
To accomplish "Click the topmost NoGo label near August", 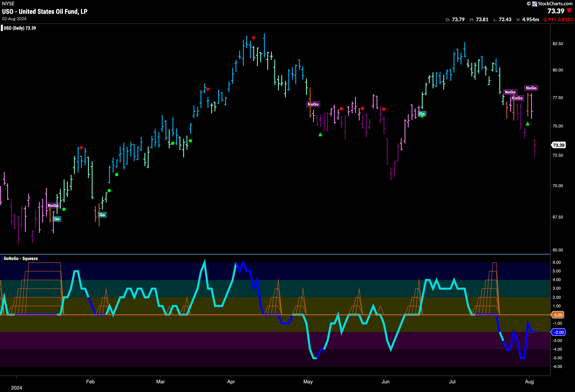I will tap(531, 88).
